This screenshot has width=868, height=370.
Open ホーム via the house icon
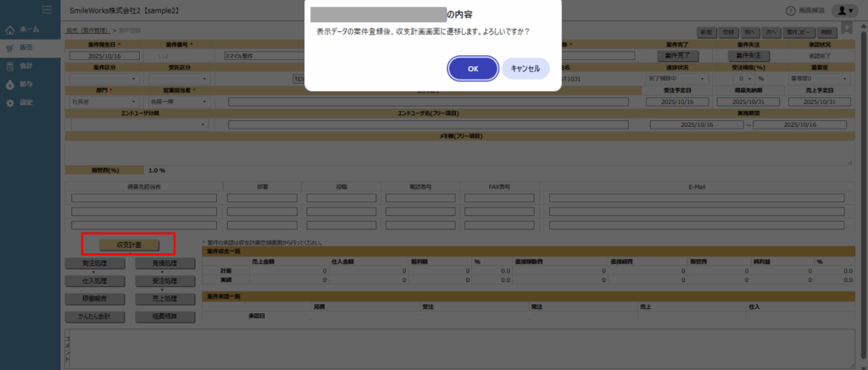(10, 30)
